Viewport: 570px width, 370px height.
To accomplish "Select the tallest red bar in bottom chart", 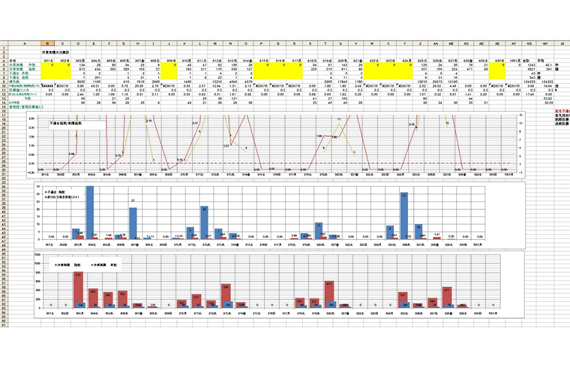I will pyautogui.click(x=78, y=290).
